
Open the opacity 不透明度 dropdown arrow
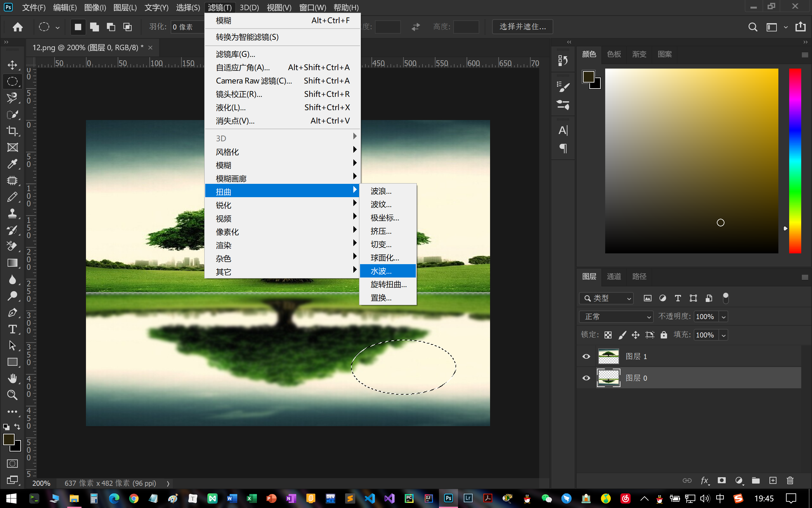(724, 317)
